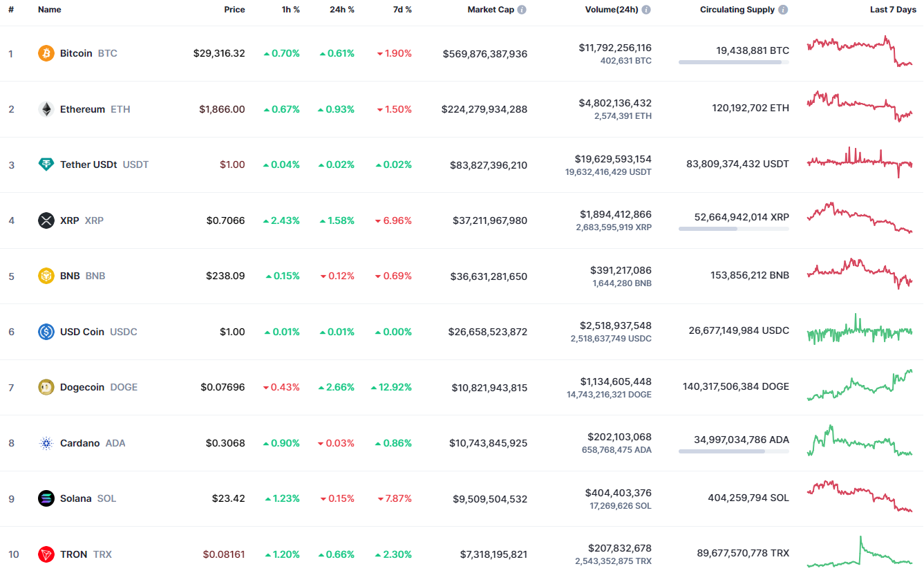Open the Bitcoin name link
This screenshot has width=924, height=582.
(x=77, y=53)
